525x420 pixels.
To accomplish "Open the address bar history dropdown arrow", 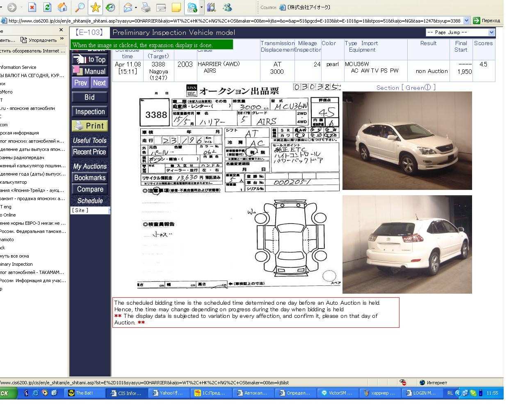I will click(x=466, y=21).
